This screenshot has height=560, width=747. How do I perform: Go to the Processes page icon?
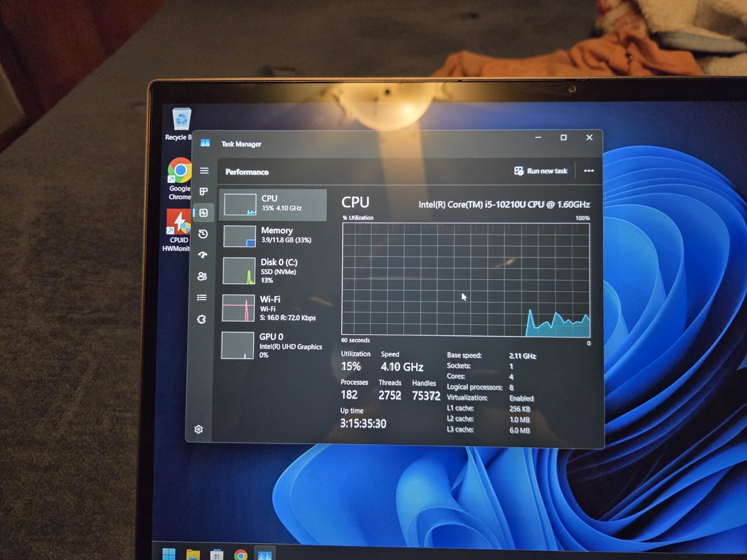click(x=204, y=191)
